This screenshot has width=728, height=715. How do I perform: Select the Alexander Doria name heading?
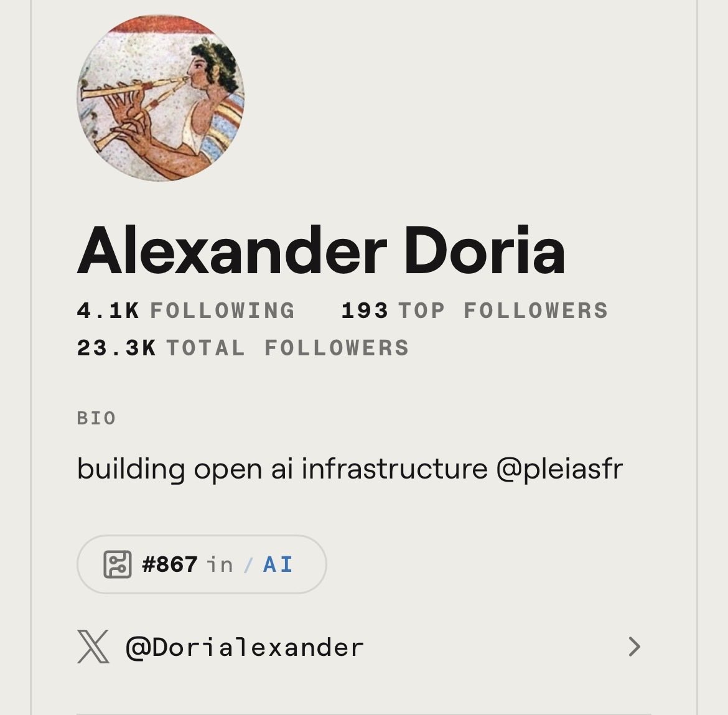[x=321, y=251]
